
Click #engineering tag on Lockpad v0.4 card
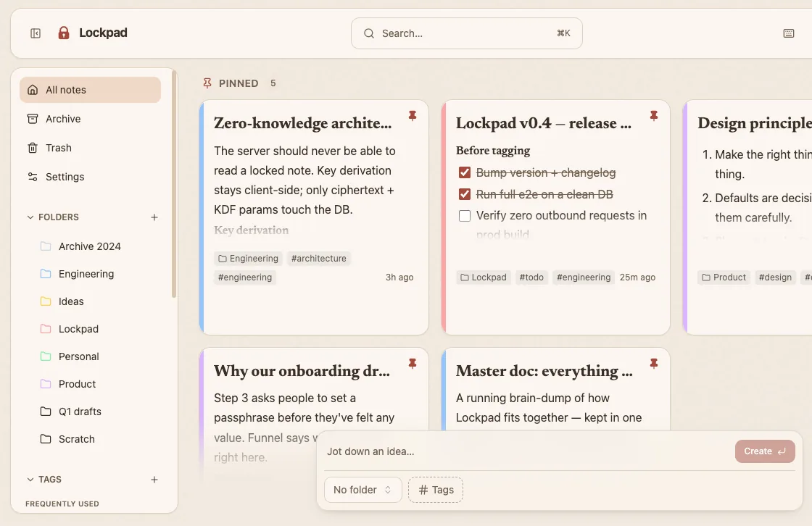coord(584,277)
